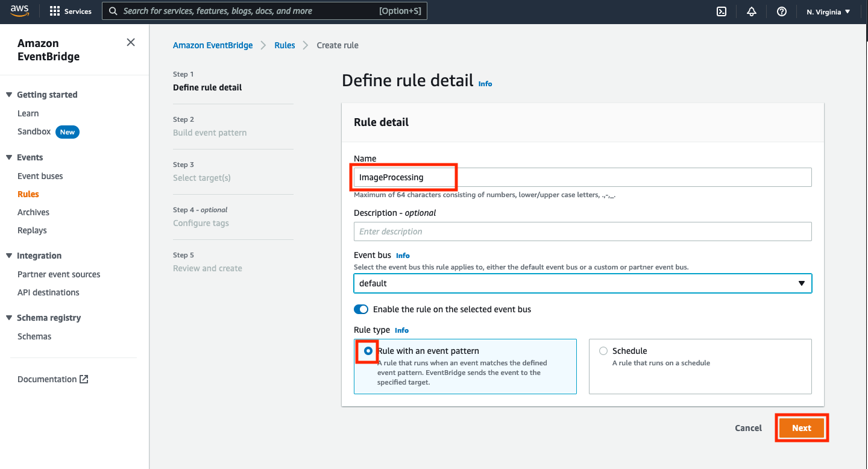Collapse the Schema registry section
The image size is (868, 469).
point(9,318)
